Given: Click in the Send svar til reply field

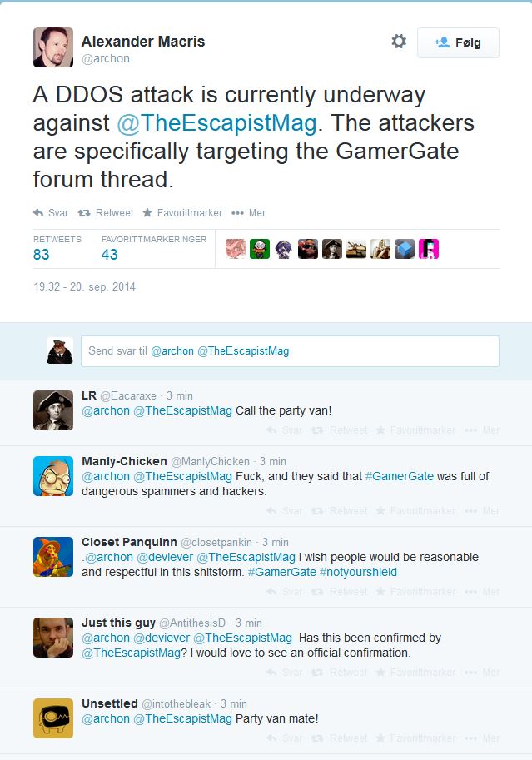Looking at the screenshot, I should pos(290,351).
